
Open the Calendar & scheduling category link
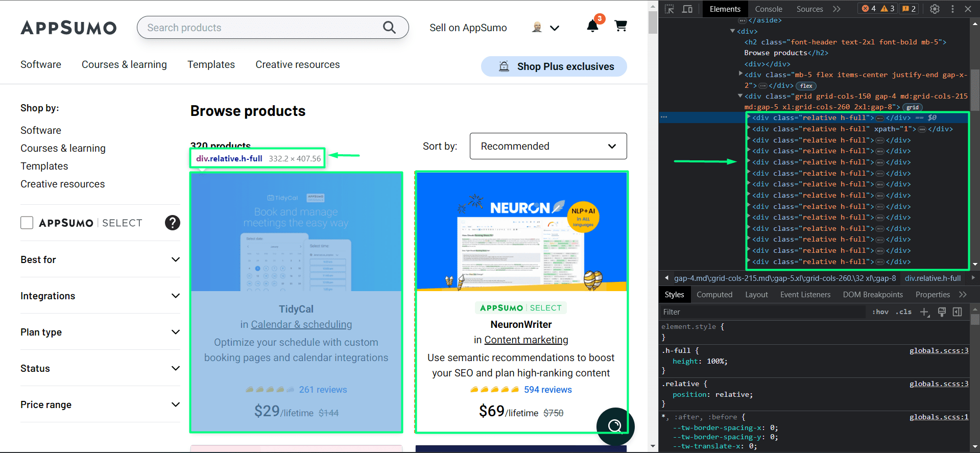point(301,324)
